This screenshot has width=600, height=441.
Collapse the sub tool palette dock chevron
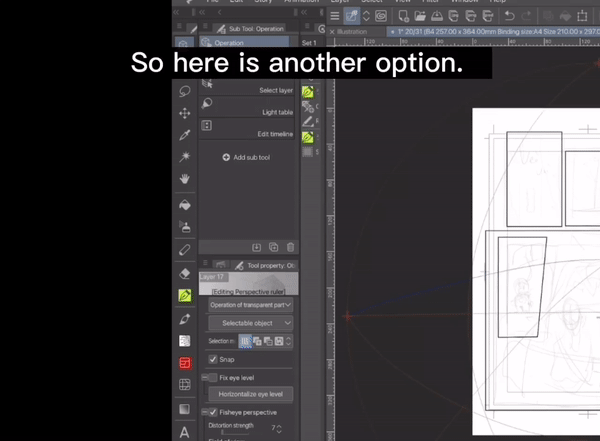[x=202, y=13]
